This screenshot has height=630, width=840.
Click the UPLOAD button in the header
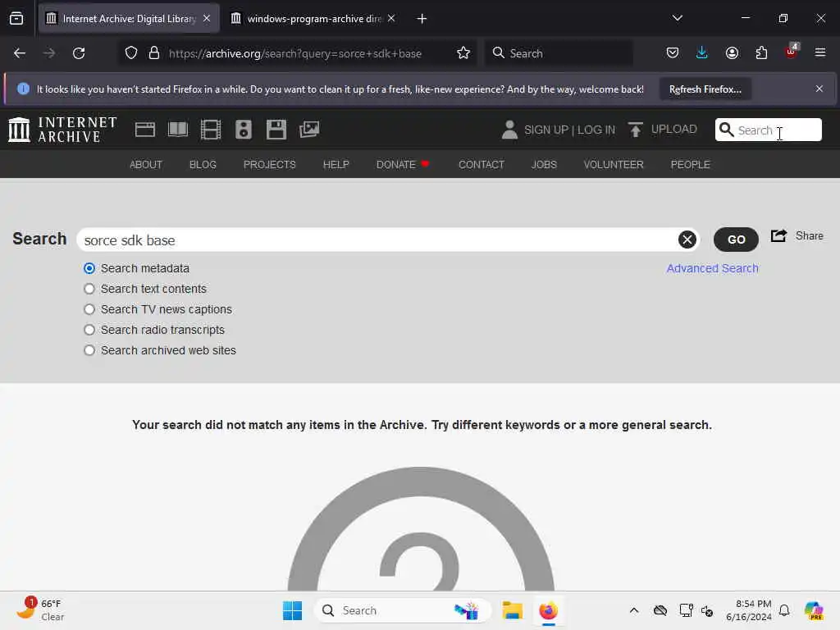(x=663, y=130)
